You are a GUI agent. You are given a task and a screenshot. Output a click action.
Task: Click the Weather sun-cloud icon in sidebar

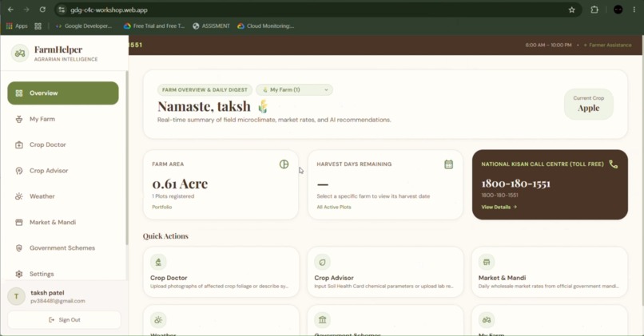[x=19, y=196]
